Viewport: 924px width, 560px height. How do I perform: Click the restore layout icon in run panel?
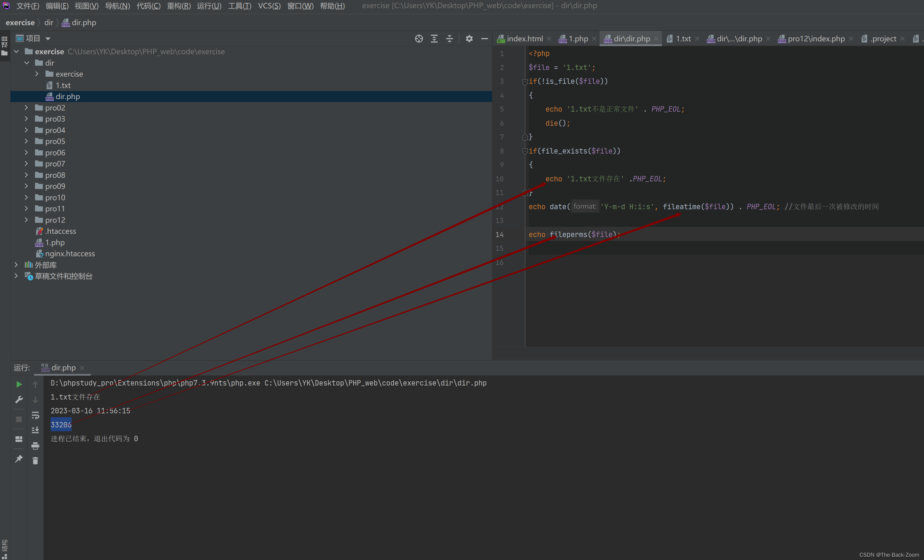click(19, 438)
